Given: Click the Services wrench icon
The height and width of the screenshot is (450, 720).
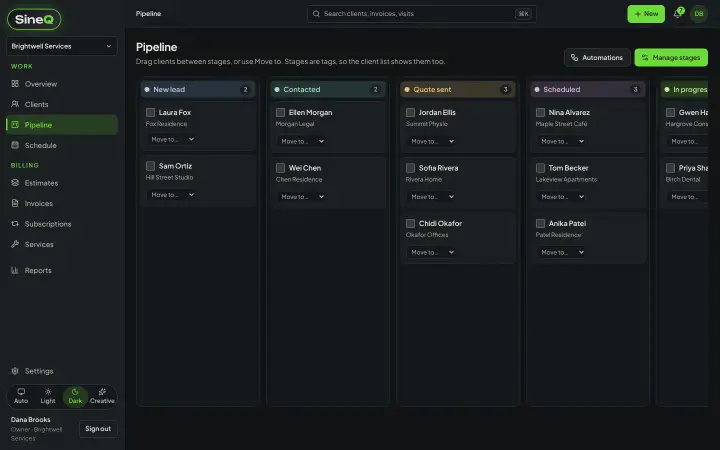Looking at the screenshot, I should click(15, 244).
